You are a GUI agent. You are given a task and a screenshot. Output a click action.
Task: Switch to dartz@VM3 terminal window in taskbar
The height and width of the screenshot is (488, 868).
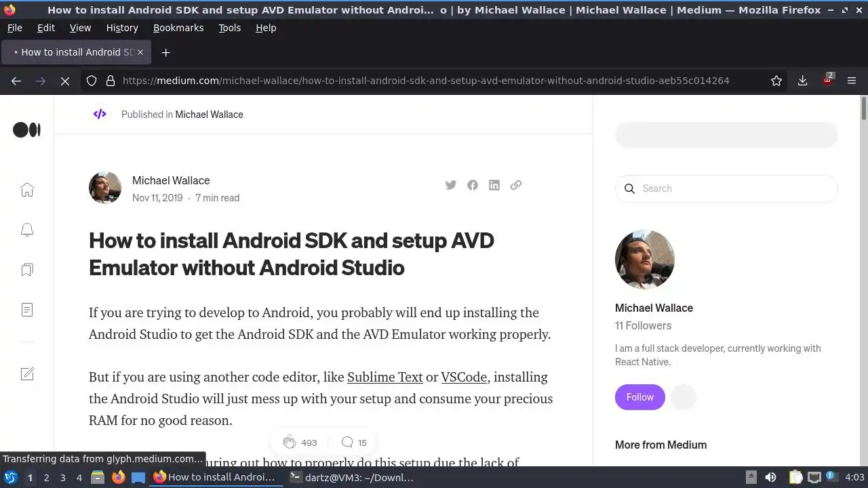pyautogui.click(x=351, y=477)
